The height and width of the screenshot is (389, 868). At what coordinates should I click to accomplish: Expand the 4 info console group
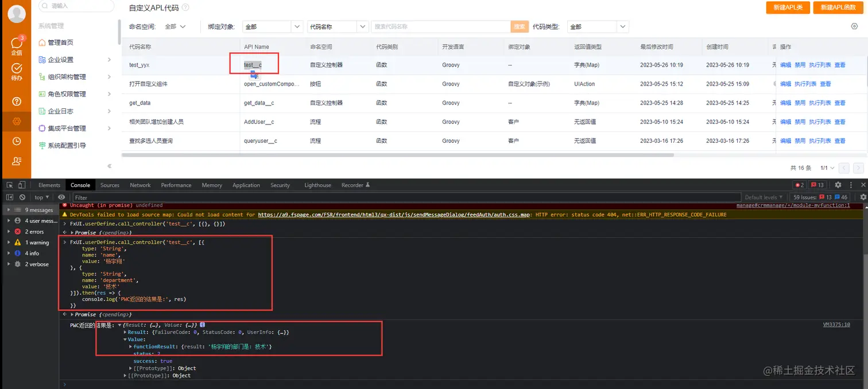coord(8,253)
